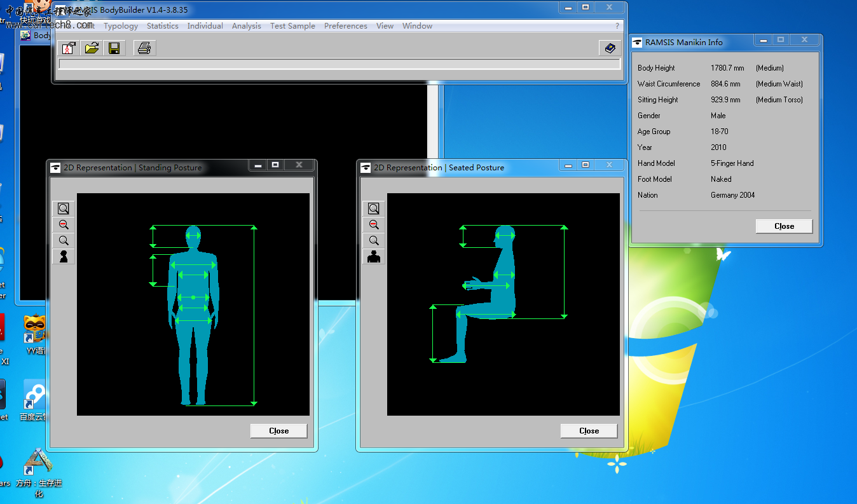Select the forearm length arrow on seated figure
The height and width of the screenshot is (504, 857).
pyautogui.click(x=486, y=286)
